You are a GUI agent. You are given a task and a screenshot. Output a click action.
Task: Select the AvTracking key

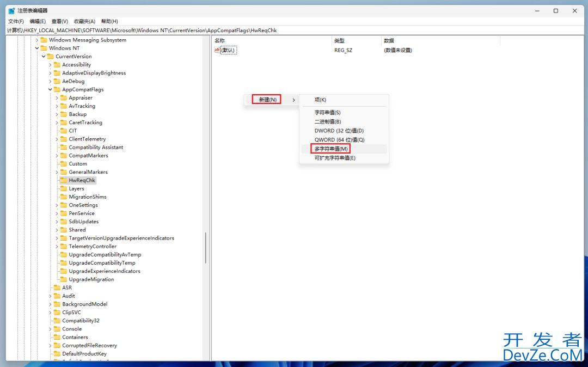click(x=82, y=106)
